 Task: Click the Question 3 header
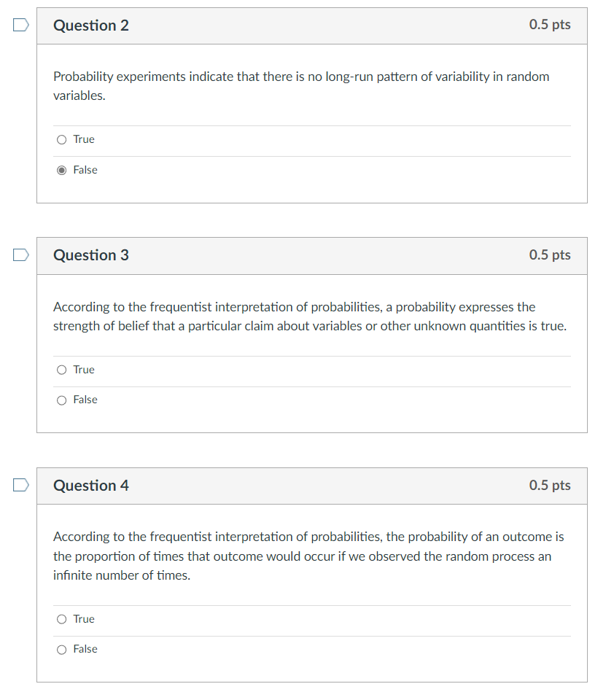[91, 255]
